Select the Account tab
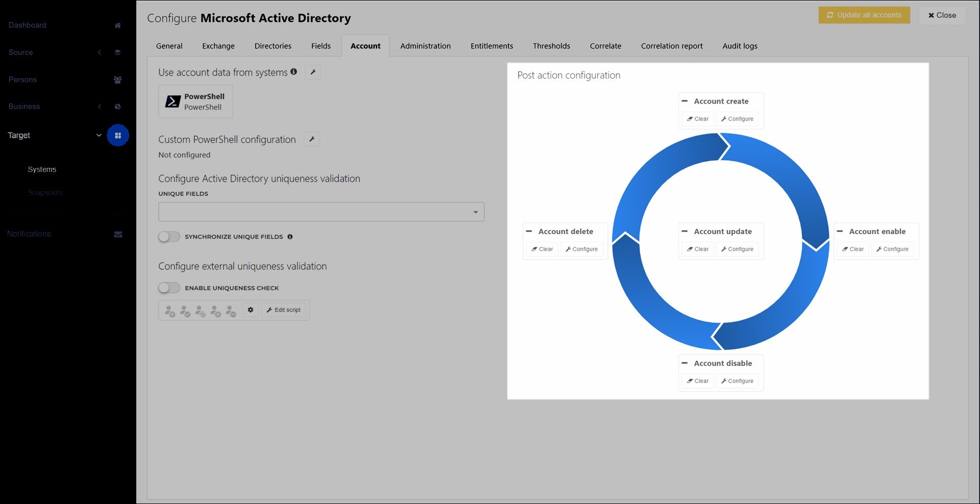The width and height of the screenshot is (980, 504). [x=365, y=46]
